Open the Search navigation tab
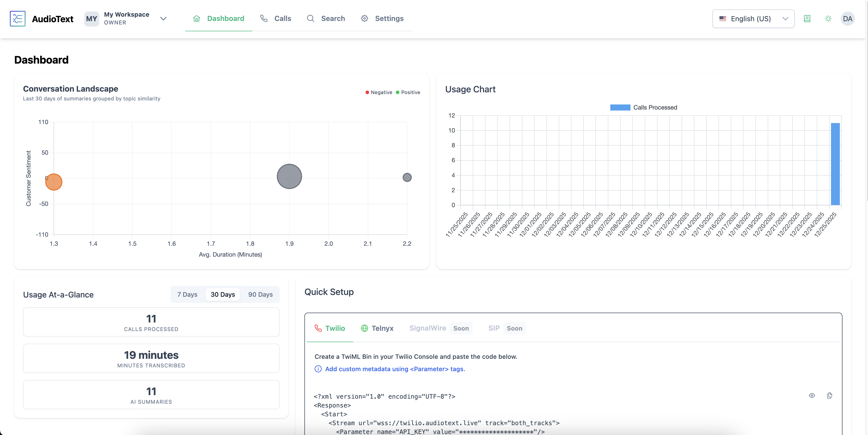868x435 pixels. (326, 18)
